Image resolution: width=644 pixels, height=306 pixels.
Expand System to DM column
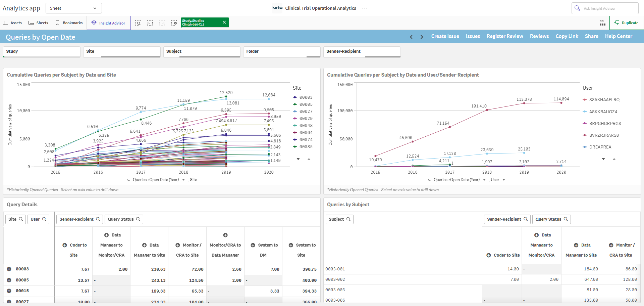coord(253,245)
